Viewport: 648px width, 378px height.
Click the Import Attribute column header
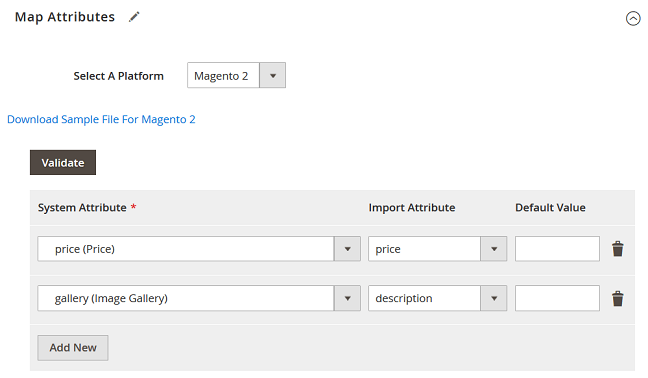click(x=412, y=207)
